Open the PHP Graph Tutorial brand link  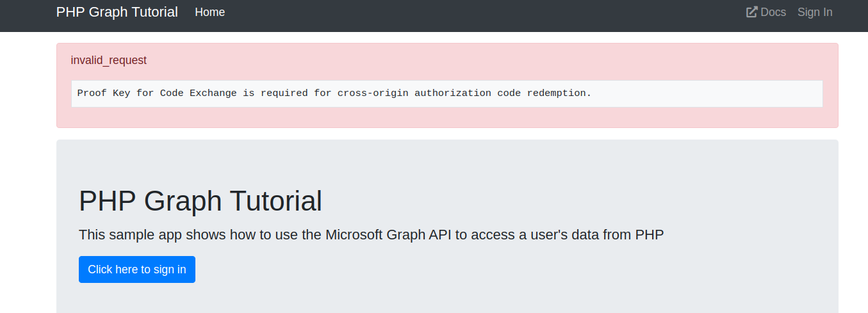click(117, 12)
